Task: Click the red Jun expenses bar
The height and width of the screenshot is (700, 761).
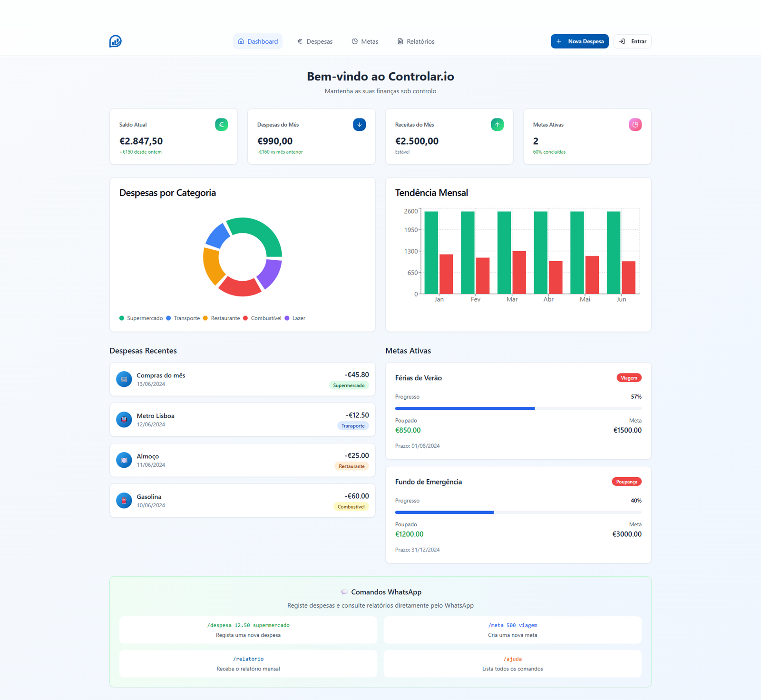Action: 629,278
